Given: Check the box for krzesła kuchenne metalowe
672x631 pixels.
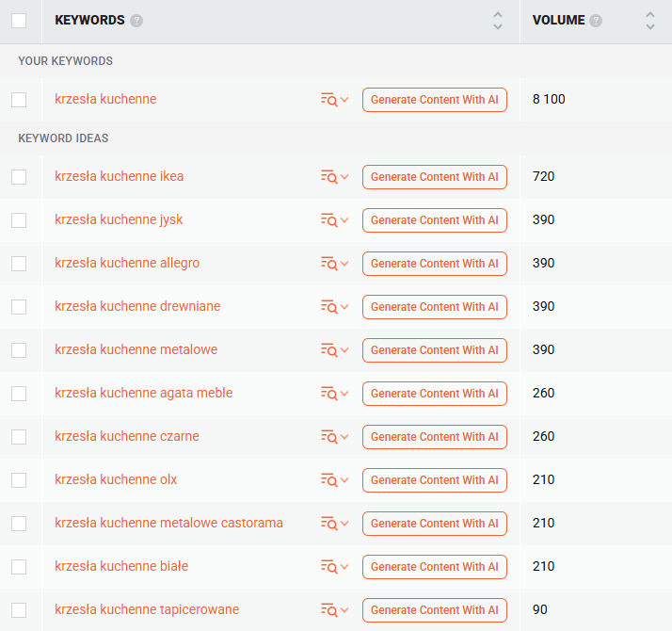Looking at the screenshot, I should [x=19, y=350].
